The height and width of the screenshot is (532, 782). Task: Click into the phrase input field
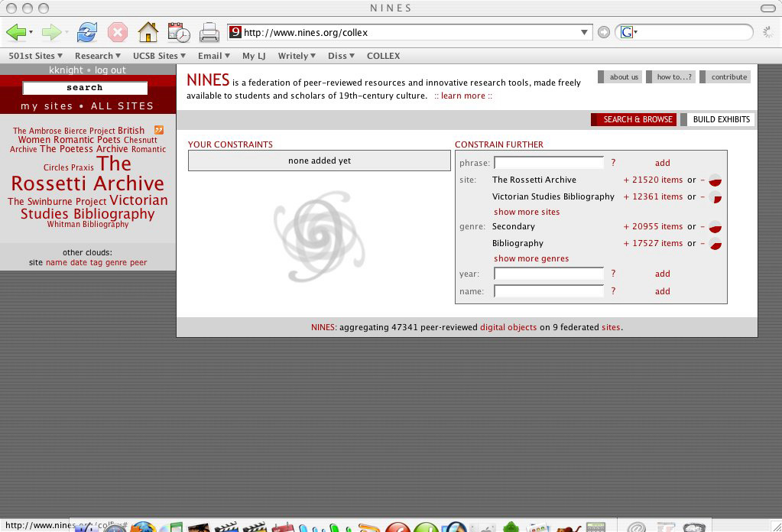pos(549,163)
